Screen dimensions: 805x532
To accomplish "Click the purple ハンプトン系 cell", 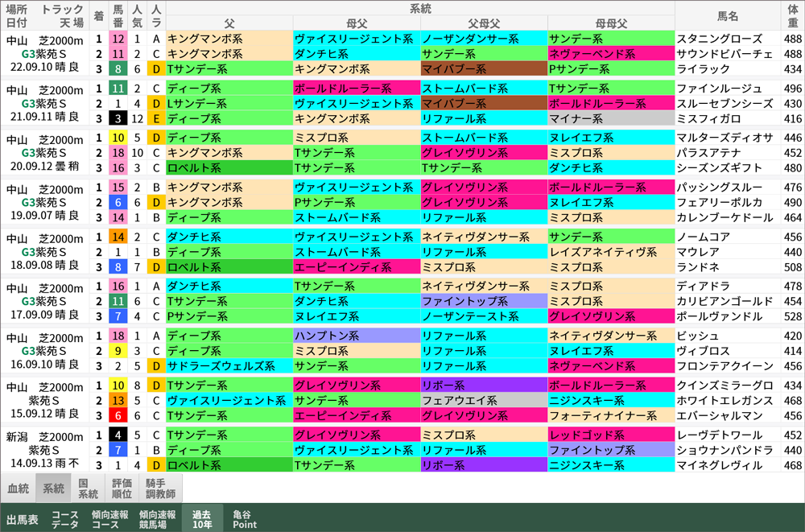I will (355, 336).
